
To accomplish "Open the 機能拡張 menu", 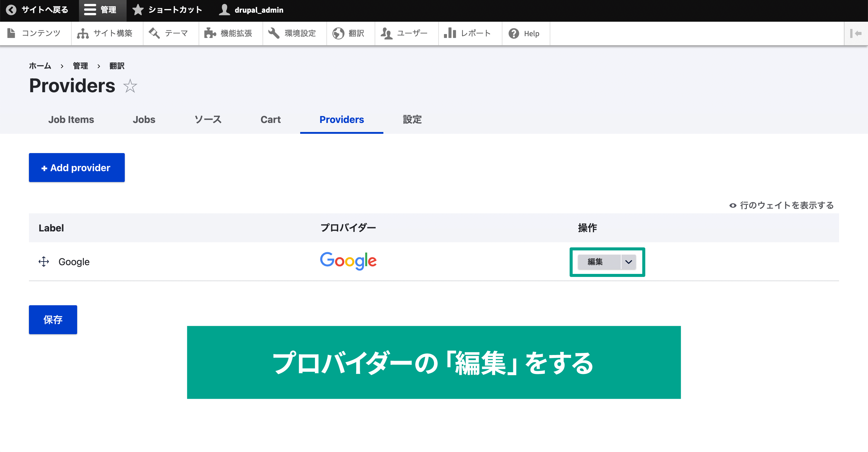I will [230, 33].
